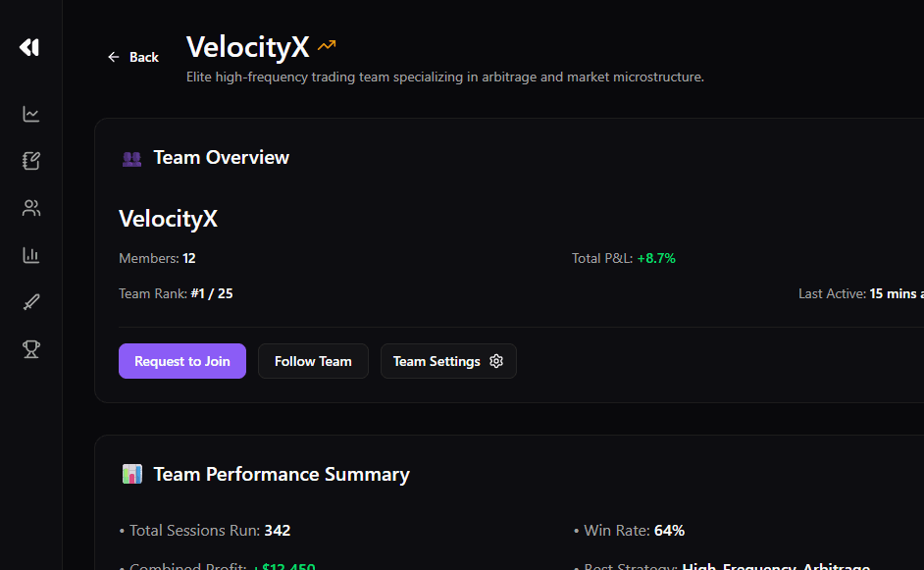Click the Team Rank #1 / 25 value
924x570 pixels.
[x=212, y=293]
